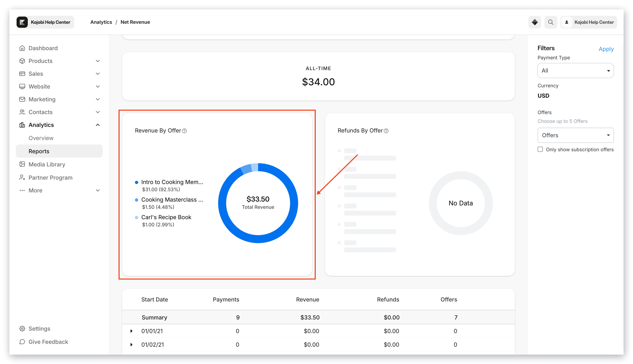633x364 pixels.
Task: Click the Refunds column header
Action: (388, 299)
